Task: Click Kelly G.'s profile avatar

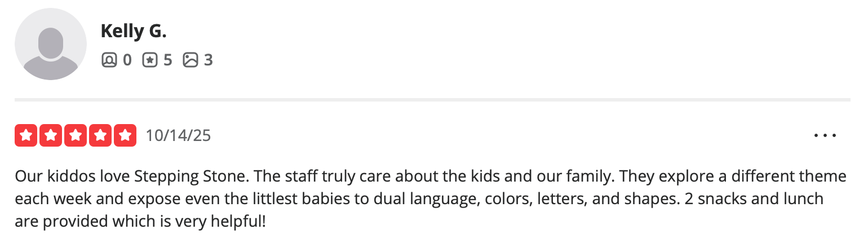Action: click(x=51, y=44)
